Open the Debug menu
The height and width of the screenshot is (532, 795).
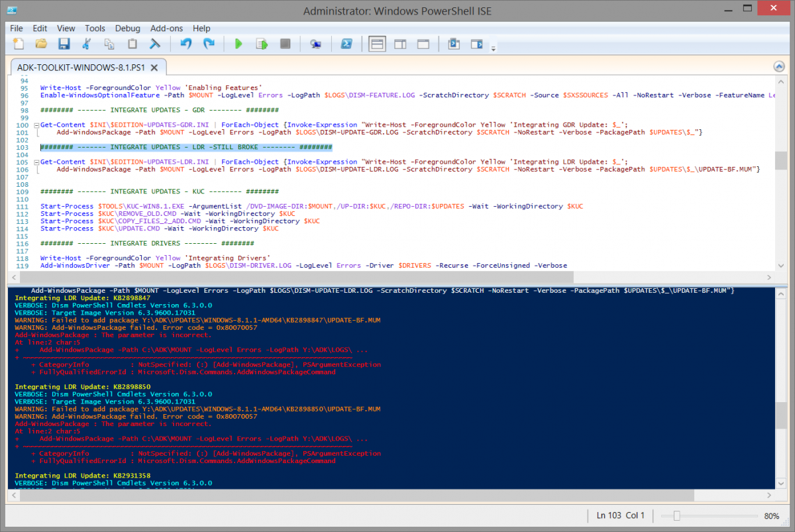click(x=127, y=28)
